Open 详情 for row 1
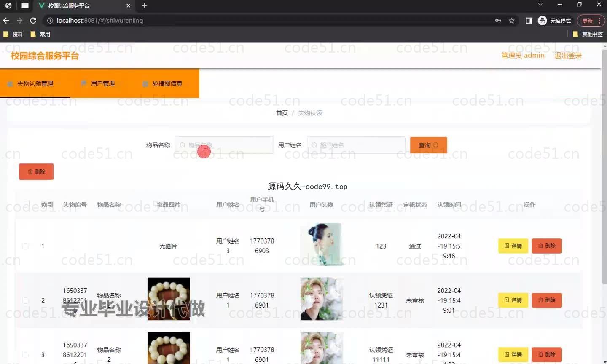This screenshot has width=607, height=364. point(513,246)
